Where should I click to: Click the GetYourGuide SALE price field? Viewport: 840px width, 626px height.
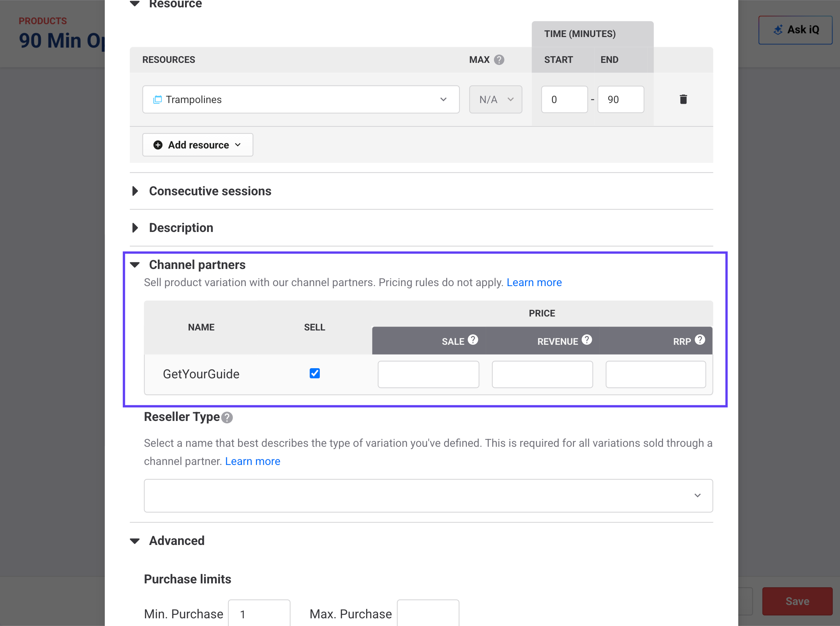point(428,374)
